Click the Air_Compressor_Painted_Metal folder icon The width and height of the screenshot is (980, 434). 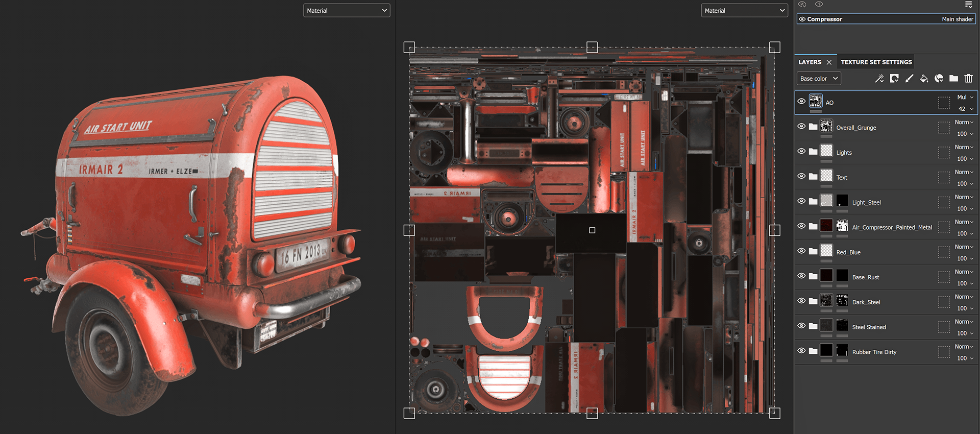tap(813, 227)
